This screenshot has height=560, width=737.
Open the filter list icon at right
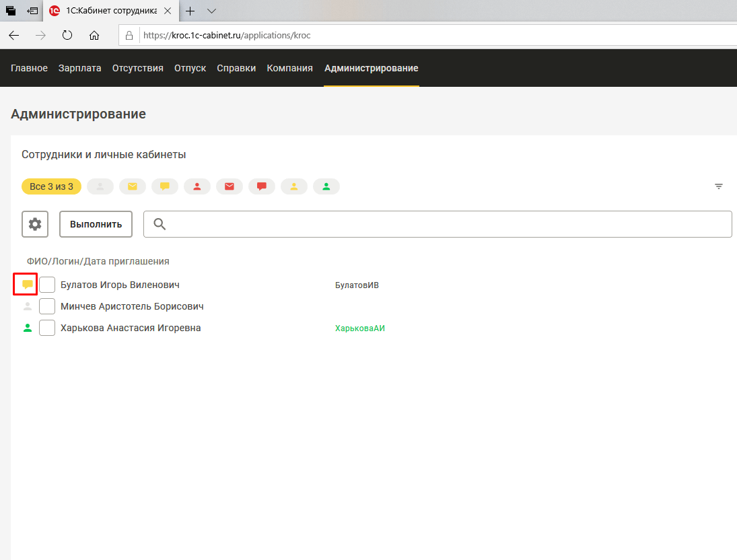[719, 186]
